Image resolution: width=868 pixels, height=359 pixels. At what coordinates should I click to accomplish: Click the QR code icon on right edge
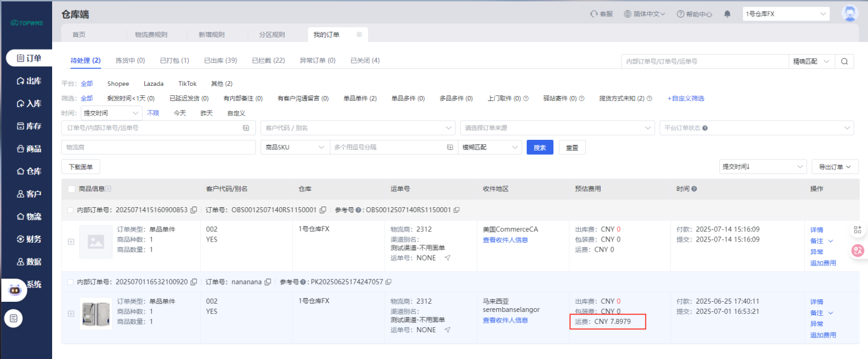pos(857,230)
